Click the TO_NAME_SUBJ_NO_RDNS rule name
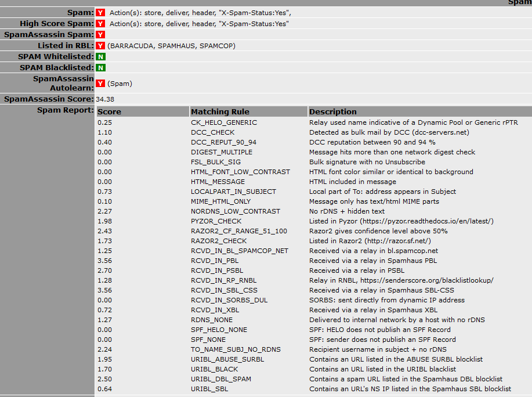The width and height of the screenshot is (532, 397). [x=236, y=349]
